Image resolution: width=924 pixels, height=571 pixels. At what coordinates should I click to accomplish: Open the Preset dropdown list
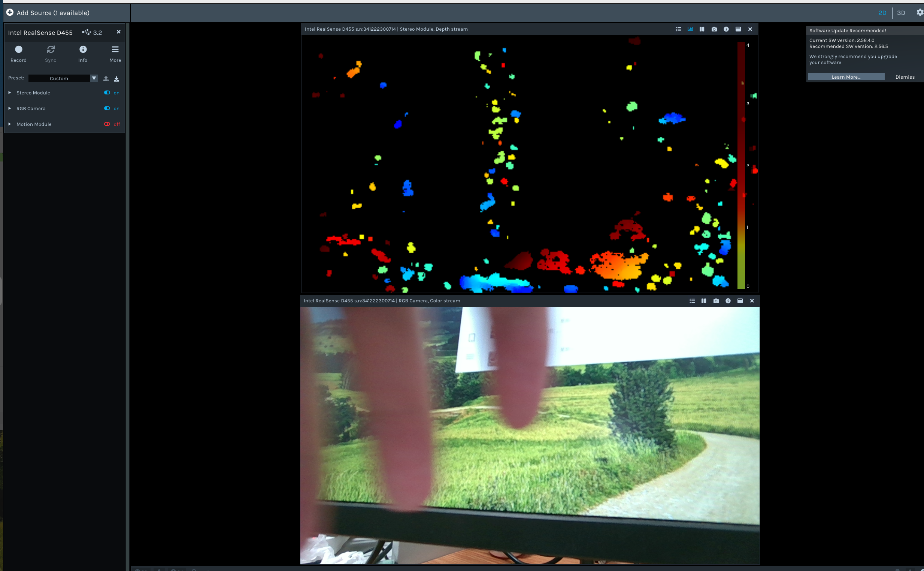coord(94,78)
